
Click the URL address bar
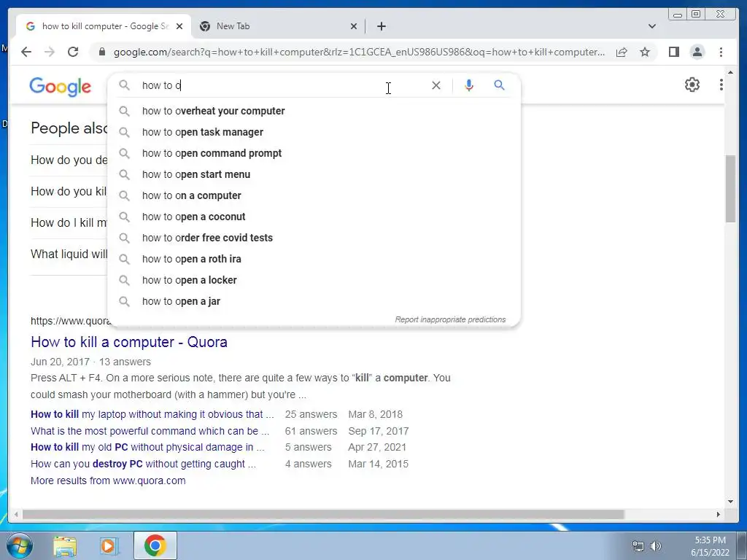359,52
